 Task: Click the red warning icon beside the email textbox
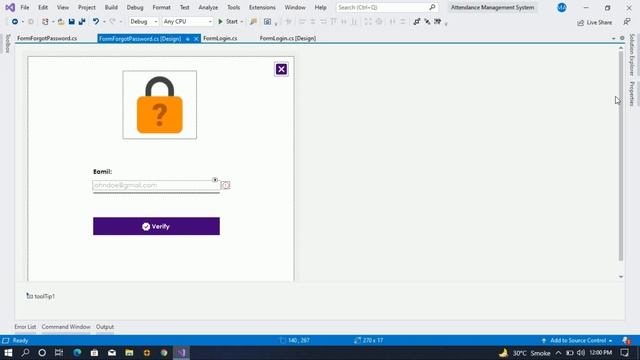pos(226,185)
